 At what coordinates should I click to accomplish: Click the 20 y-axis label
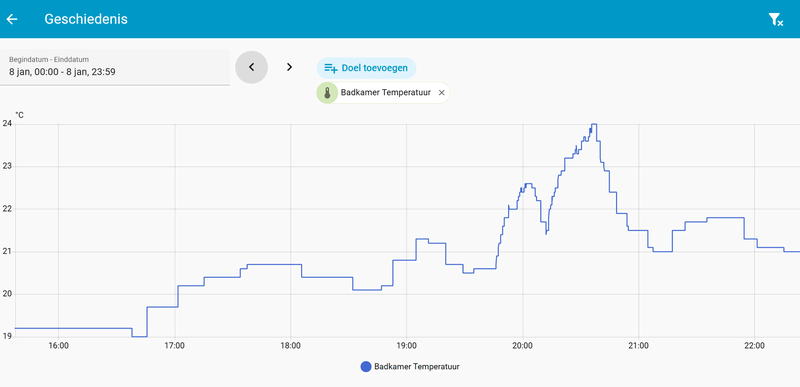click(x=7, y=294)
